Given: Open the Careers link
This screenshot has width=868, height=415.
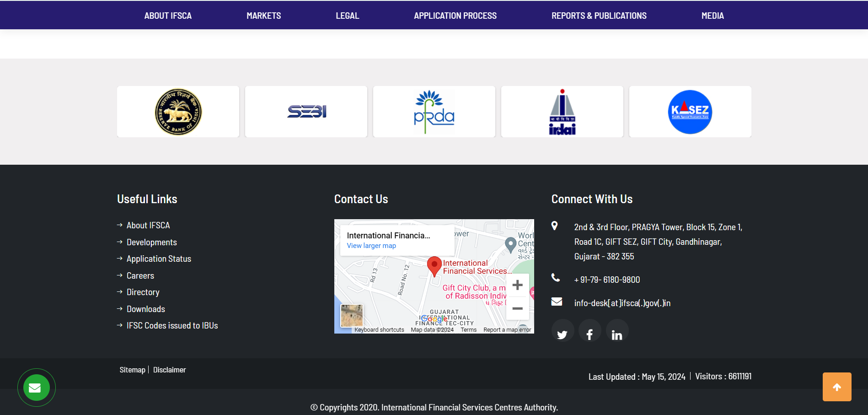Looking at the screenshot, I should [x=140, y=275].
